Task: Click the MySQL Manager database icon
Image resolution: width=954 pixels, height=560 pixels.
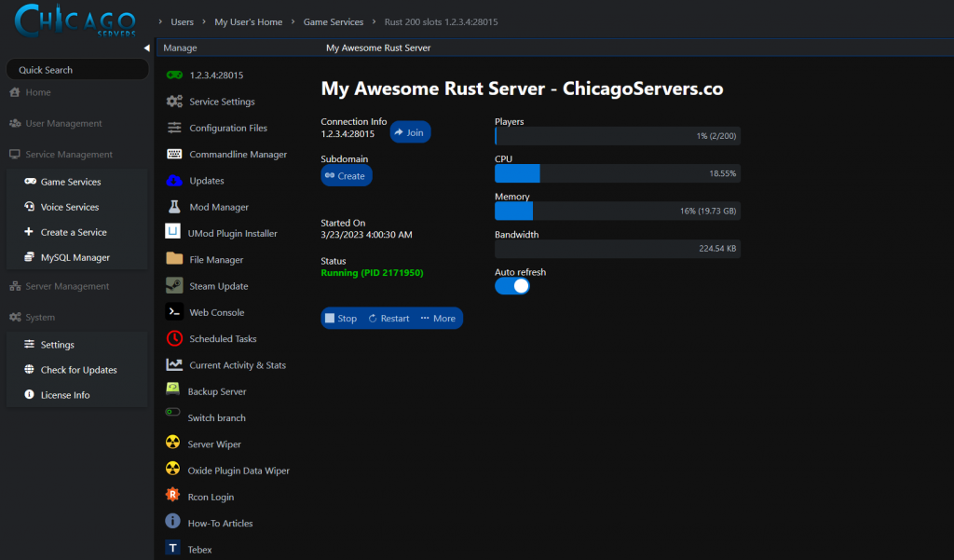Action: (29, 257)
